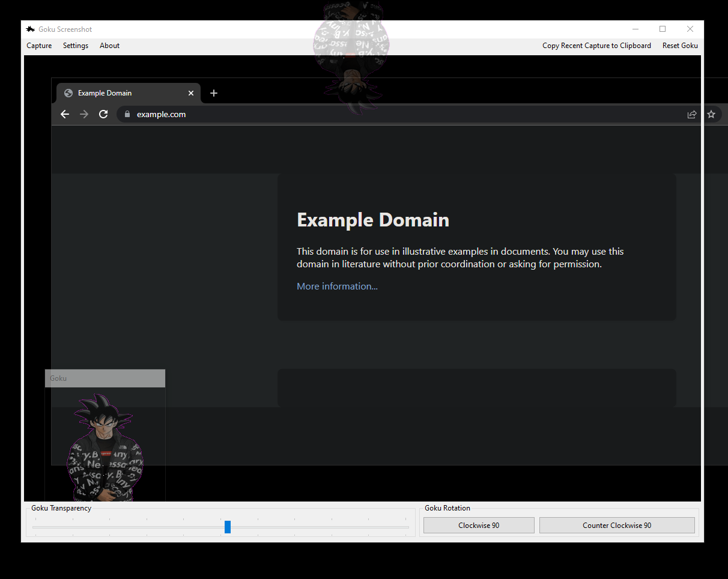The image size is (728, 579).
Task: Minimize the Goku Screenshot window
Action: 635,29
